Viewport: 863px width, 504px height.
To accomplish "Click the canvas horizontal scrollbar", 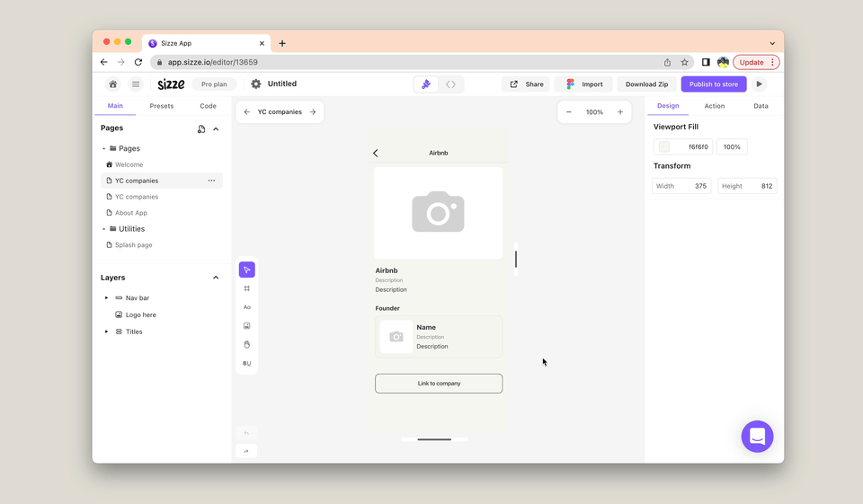I will pyautogui.click(x=434, y=439).
